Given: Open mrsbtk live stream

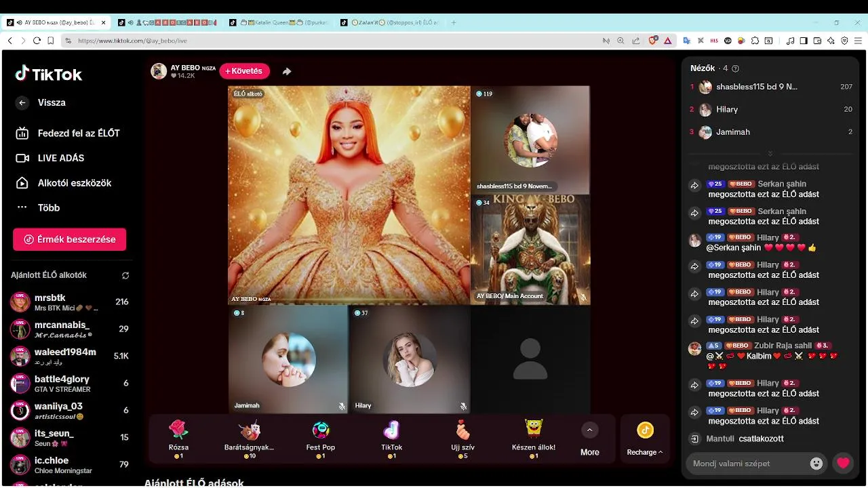Looking at the screenshot, I should (x=70, y=302).
